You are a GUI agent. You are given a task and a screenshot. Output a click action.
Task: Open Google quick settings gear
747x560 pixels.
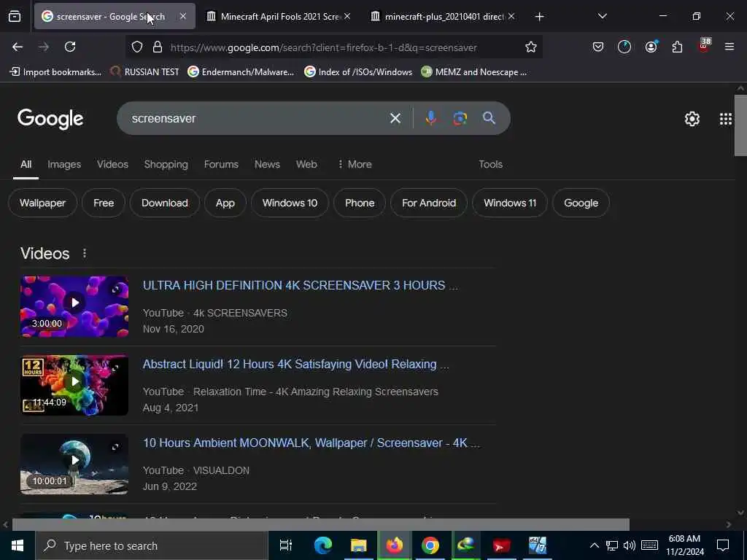coord(692,119)
